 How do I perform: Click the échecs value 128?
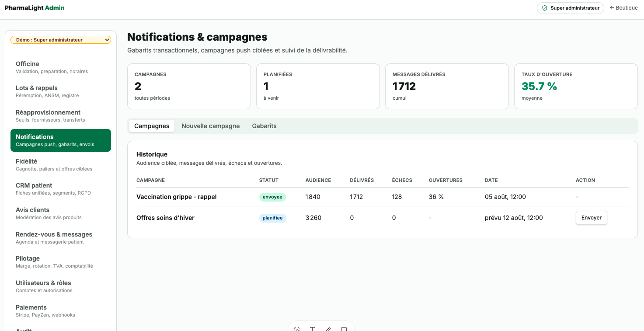click(x=397, y=197)
